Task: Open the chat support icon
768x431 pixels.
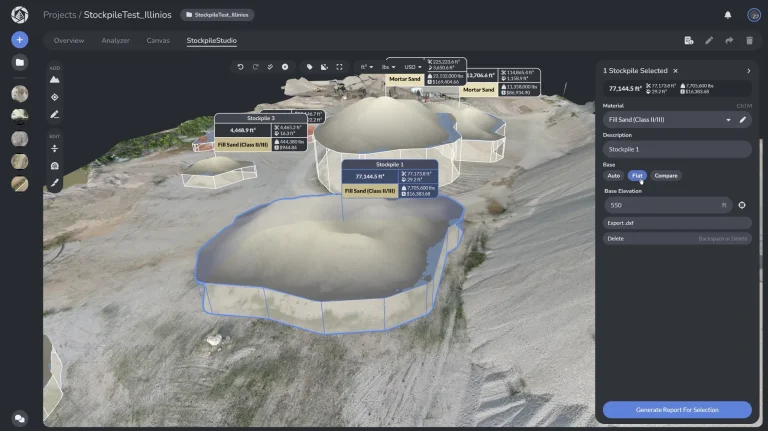Action: point(20,418)
